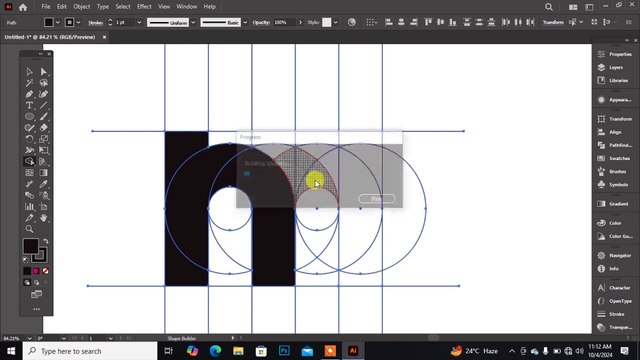Screen dimensions: 640x360
Task: Select the Curvature tool
Action: point(43,94)
